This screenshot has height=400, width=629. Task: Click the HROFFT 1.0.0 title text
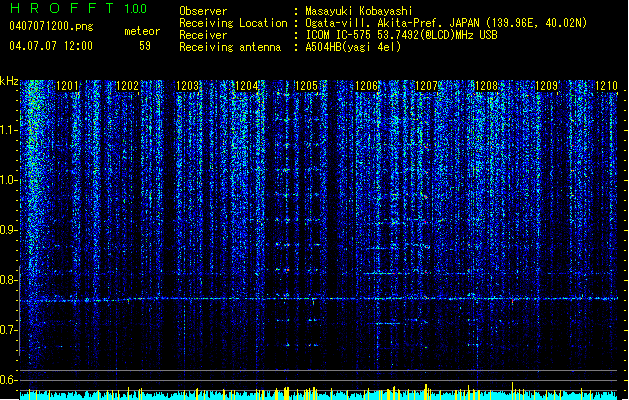click(x=78, y=8)
